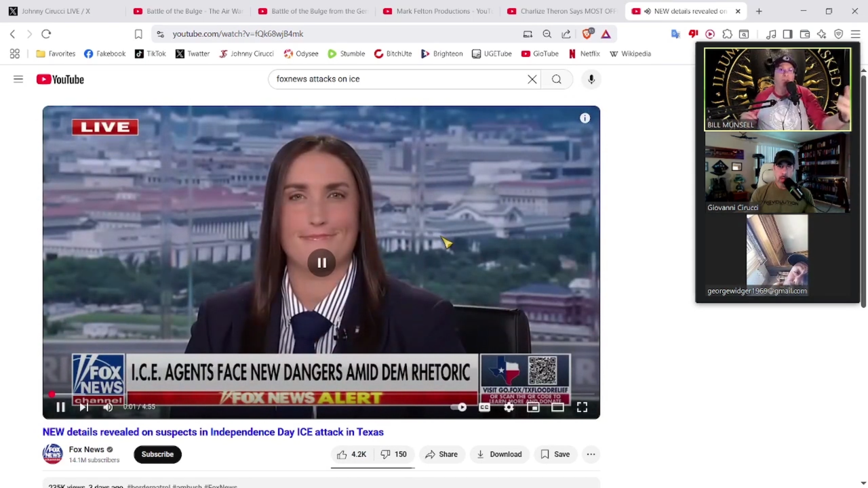Open YouTube voice search microphone
This screenshot has width=868, height=488.
(x=591, y=79)
